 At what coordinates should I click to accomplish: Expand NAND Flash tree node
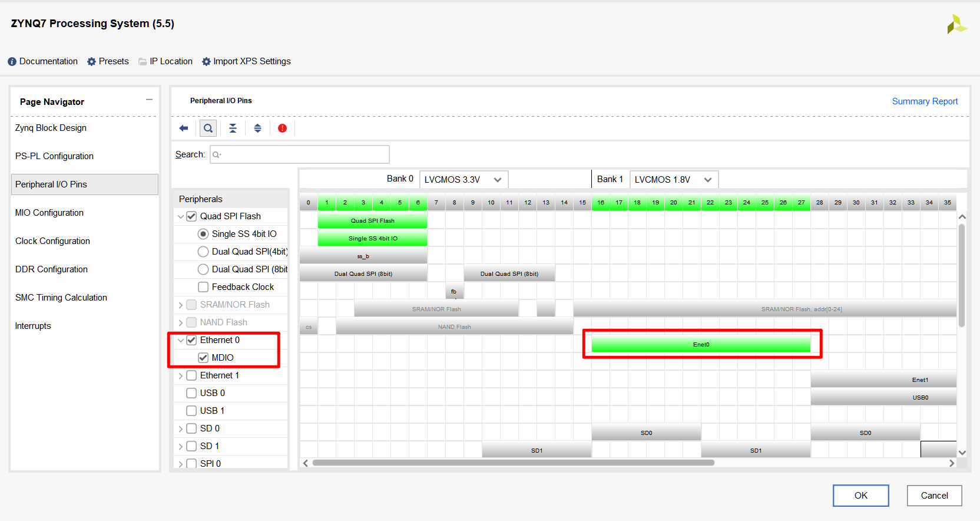point(181,322)
